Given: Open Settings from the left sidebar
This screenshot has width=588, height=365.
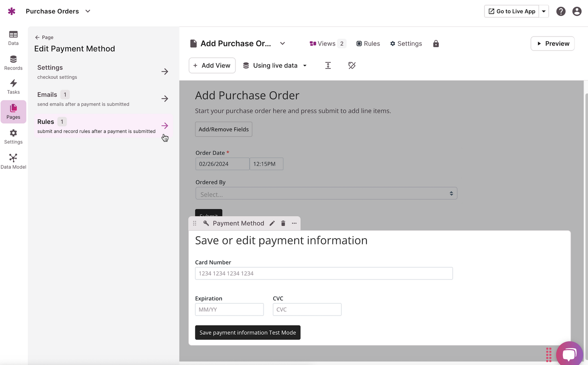Looking at the screenshot, I should 13,136.
